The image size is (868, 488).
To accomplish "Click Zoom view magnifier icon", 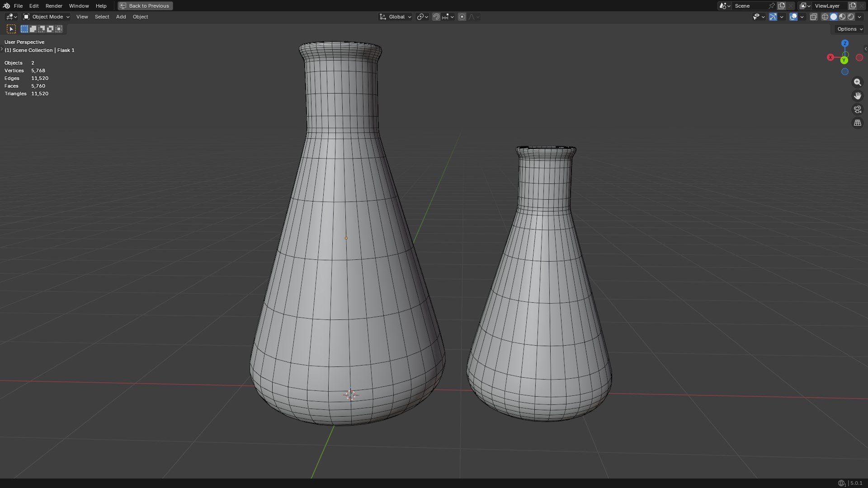I will point(857,82).
